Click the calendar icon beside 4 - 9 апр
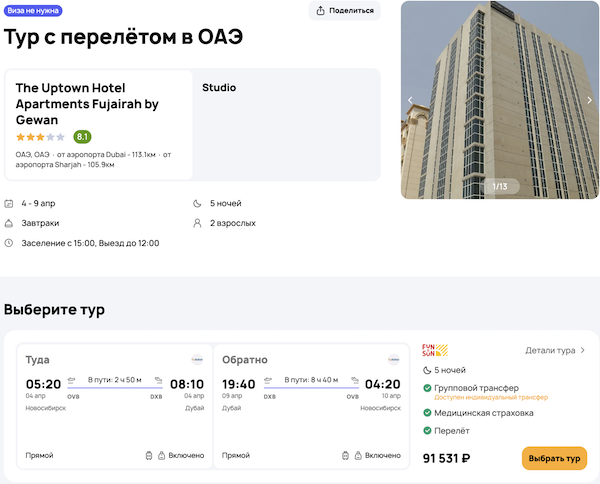The height and width of the screenshot is (484, 600). click(9, 203)
